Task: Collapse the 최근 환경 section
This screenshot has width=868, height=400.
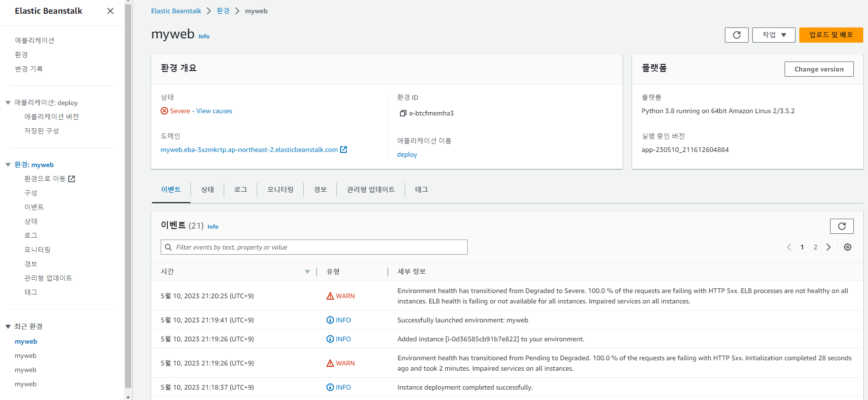Action: point(8,327)
